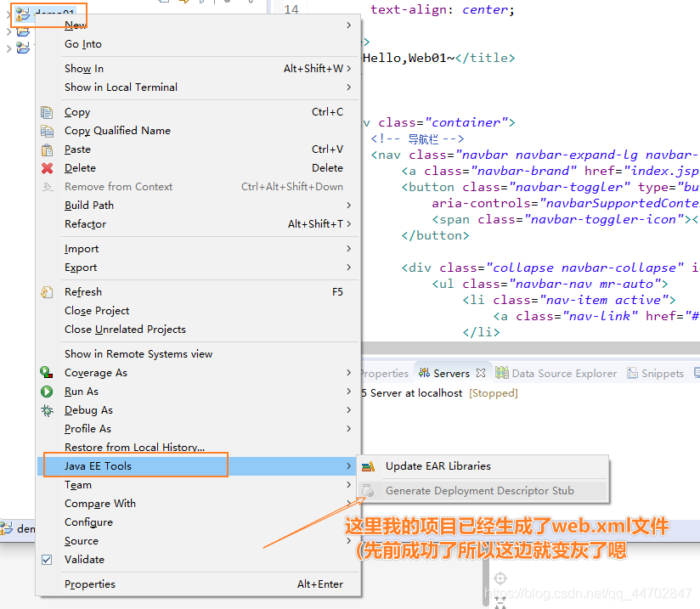Toggle the Validate checkmark

point(46,559)
